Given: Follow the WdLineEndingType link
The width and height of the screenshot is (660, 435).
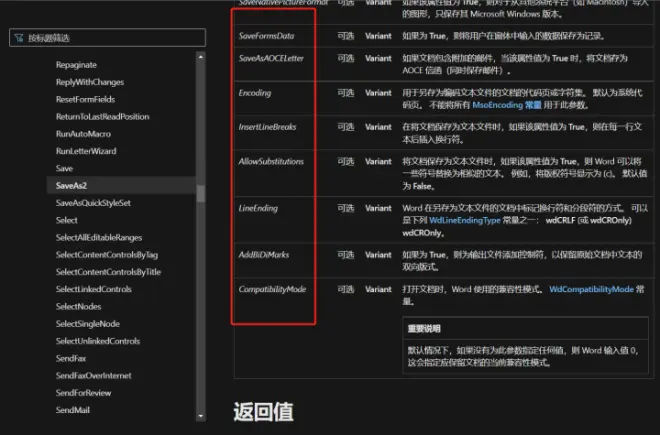Looking at the screenshot, I should tap(465, 220).
